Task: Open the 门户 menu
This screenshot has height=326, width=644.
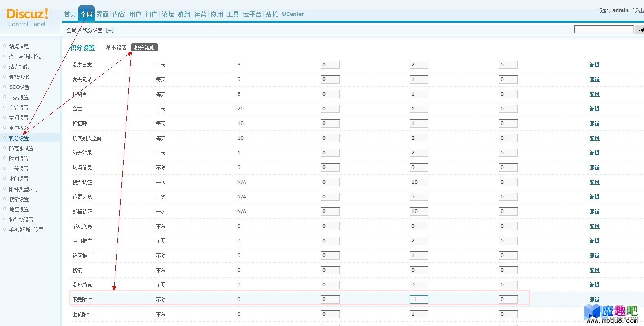Action: point(151,14)
